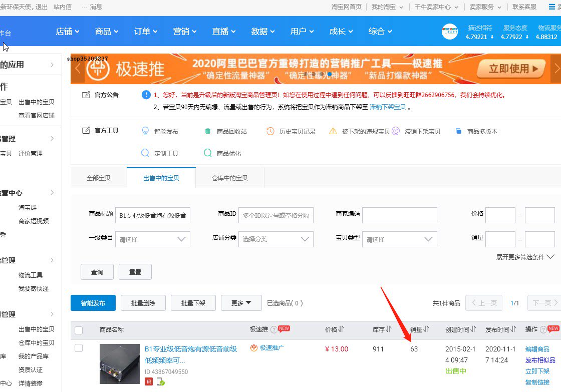The image size is (561, 392).
Task: Click the 商品优化 magnifier icon
Action: [208, 153]
